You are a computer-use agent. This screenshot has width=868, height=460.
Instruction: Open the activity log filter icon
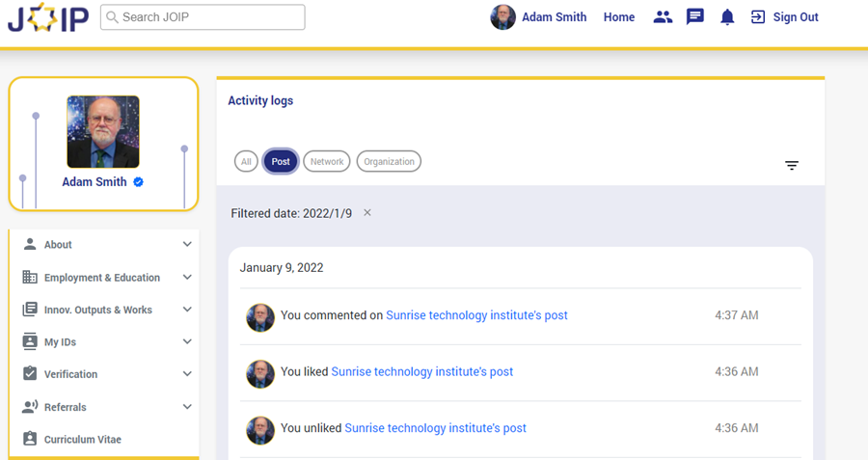792,166
